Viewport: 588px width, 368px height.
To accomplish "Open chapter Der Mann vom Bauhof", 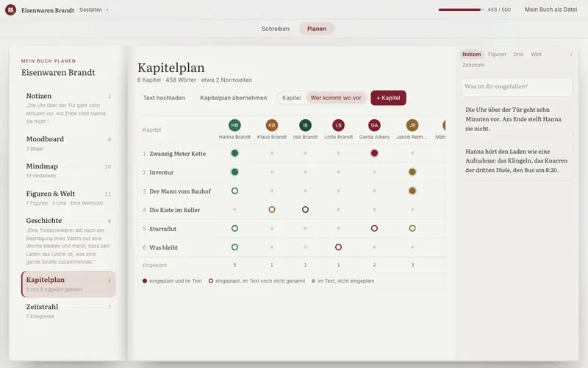I will pyautogui.click(x=180, y=191).
